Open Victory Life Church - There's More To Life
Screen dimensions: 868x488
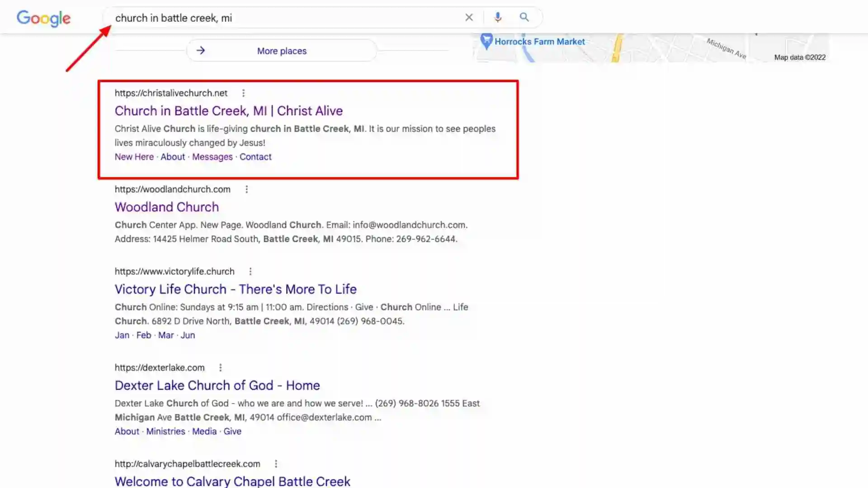point(236,289)
